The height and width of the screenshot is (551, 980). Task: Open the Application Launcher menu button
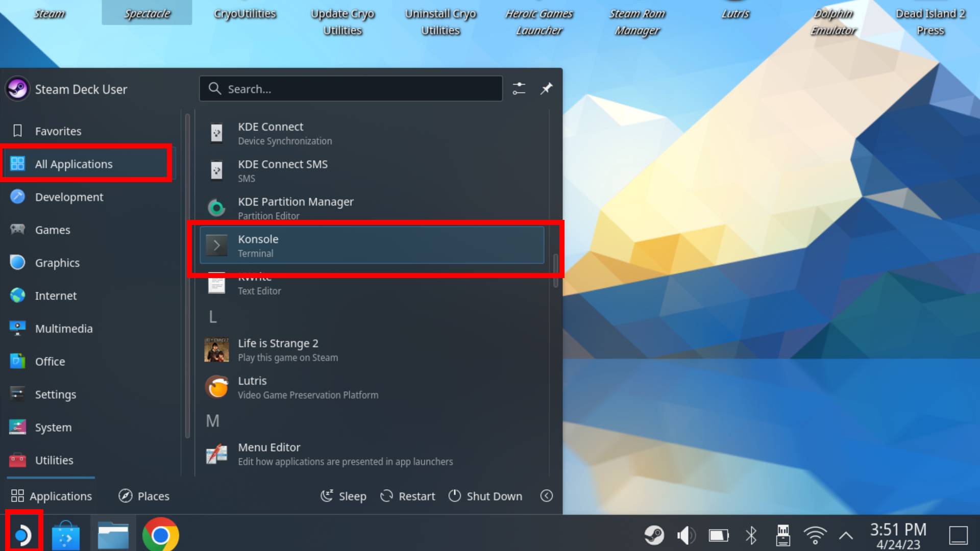point(22,535)
